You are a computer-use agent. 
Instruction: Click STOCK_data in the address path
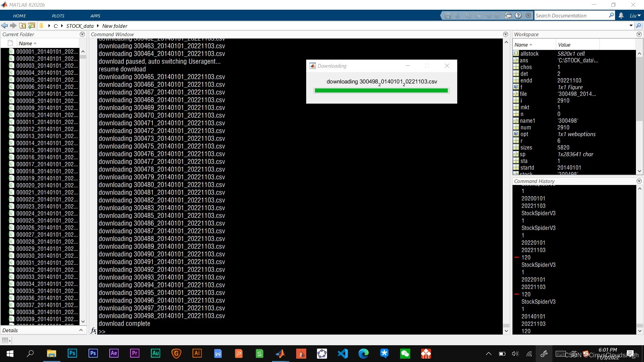[x=80, y=26]
